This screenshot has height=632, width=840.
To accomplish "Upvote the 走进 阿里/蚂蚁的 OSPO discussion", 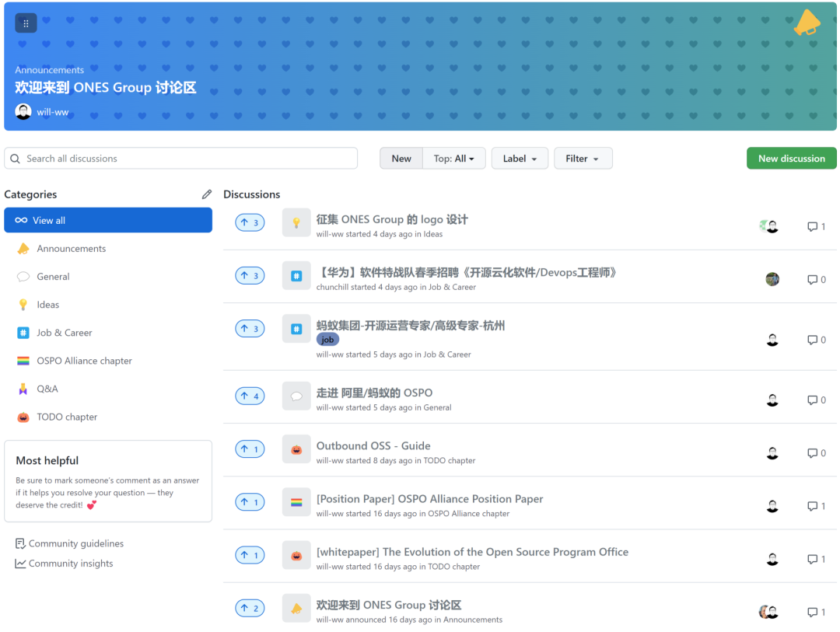I will click(250, 396).
